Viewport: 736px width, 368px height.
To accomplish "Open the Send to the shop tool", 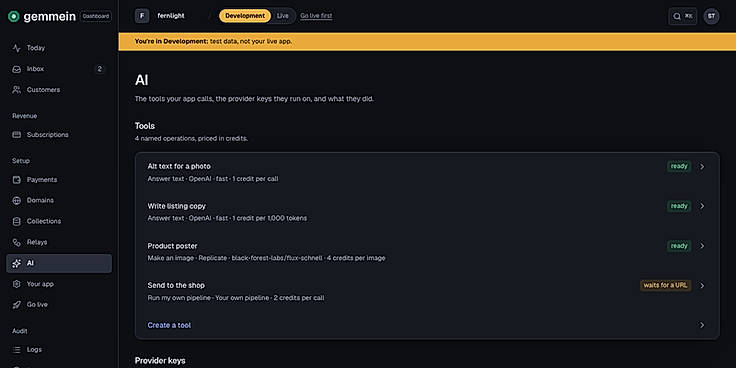I will point(427,291).
